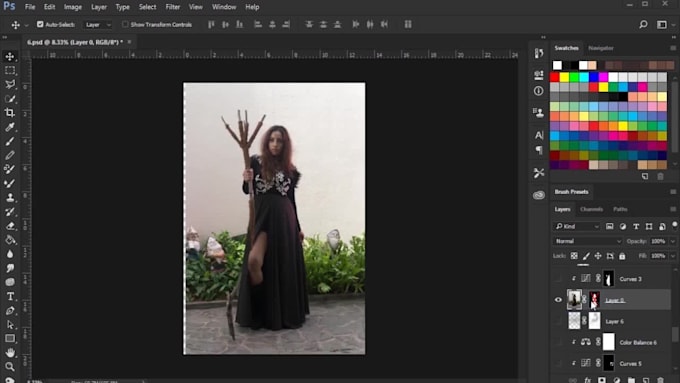Select the Paint Bucket tool

(x=10, y=240)
